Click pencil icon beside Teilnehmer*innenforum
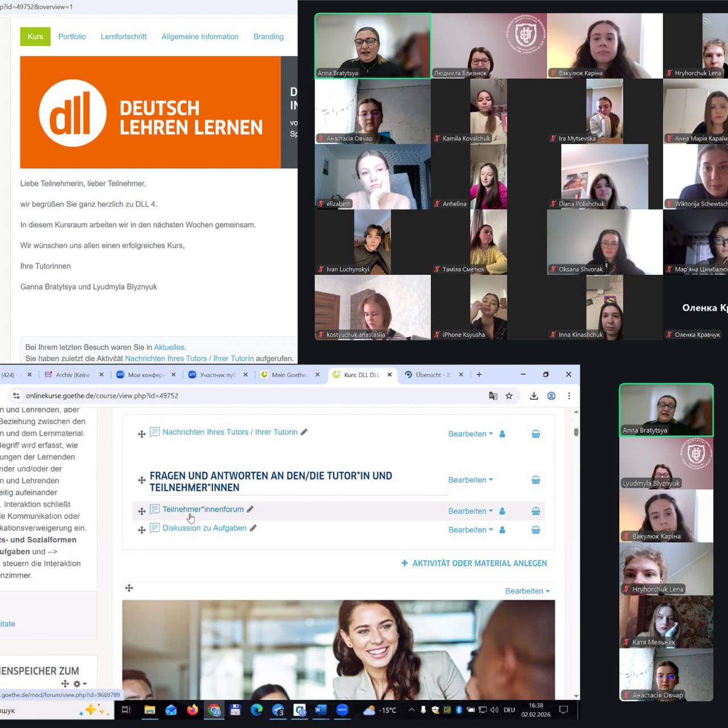728x728 pixels. [250, 510]
